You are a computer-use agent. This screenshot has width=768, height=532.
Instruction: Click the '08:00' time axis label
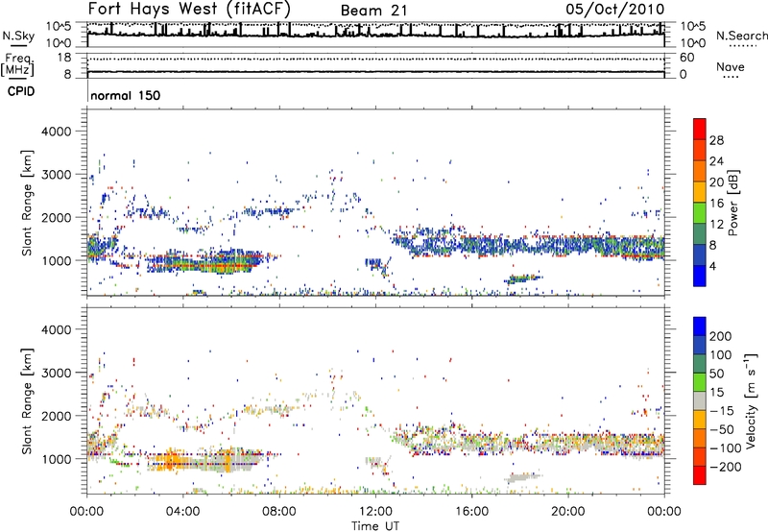click(279, 512)
